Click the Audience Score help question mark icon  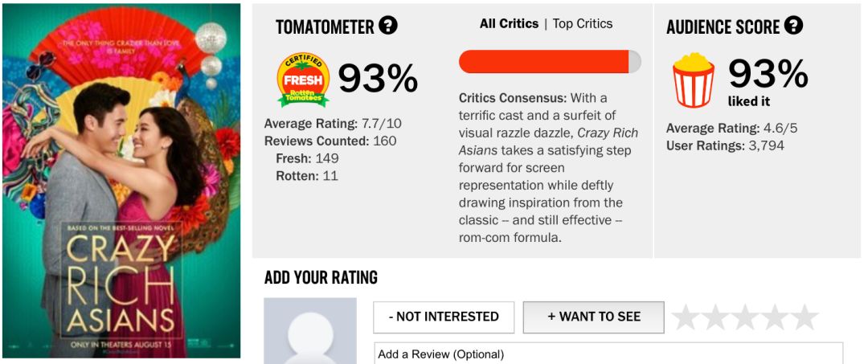[793, 26]
